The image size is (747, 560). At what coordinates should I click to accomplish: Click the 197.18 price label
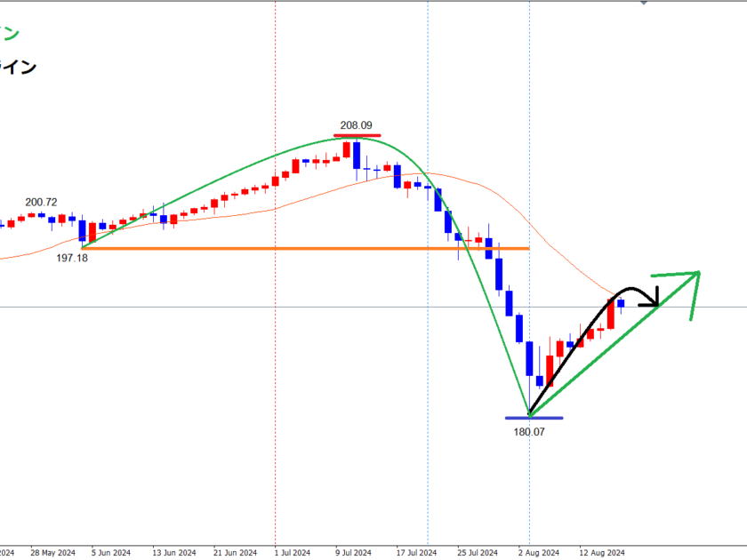(x=72, y=259)
